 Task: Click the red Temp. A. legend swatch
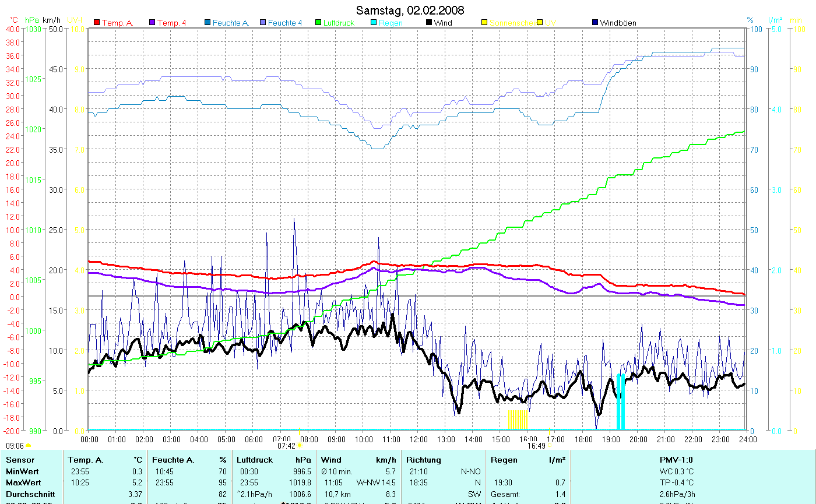pyautogui.click(x=97, y=23)
